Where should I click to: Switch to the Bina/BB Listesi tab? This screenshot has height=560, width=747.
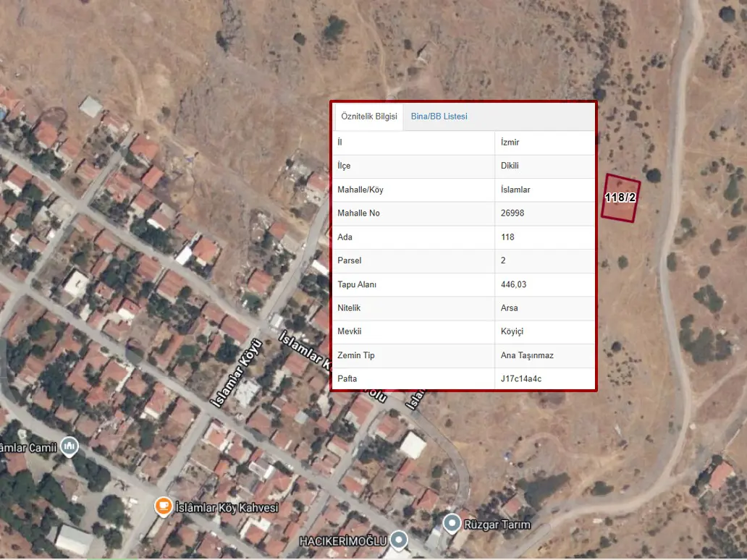[439, 116]
